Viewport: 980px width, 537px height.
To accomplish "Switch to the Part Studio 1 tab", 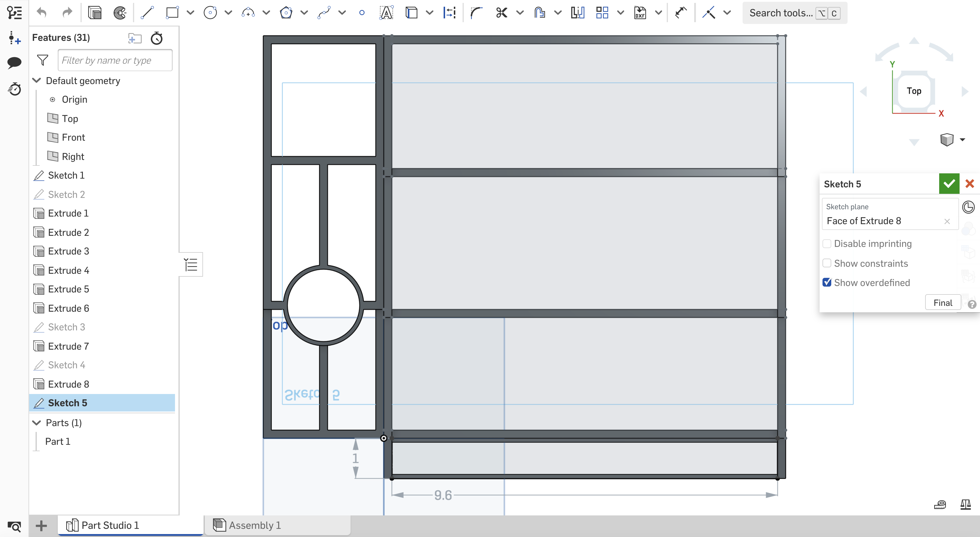I will tap(110, 525).
